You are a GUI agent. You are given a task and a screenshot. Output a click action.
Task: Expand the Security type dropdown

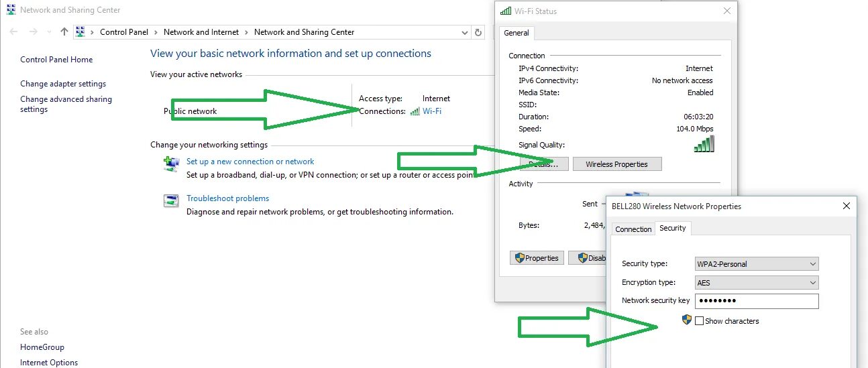[757, 264]
